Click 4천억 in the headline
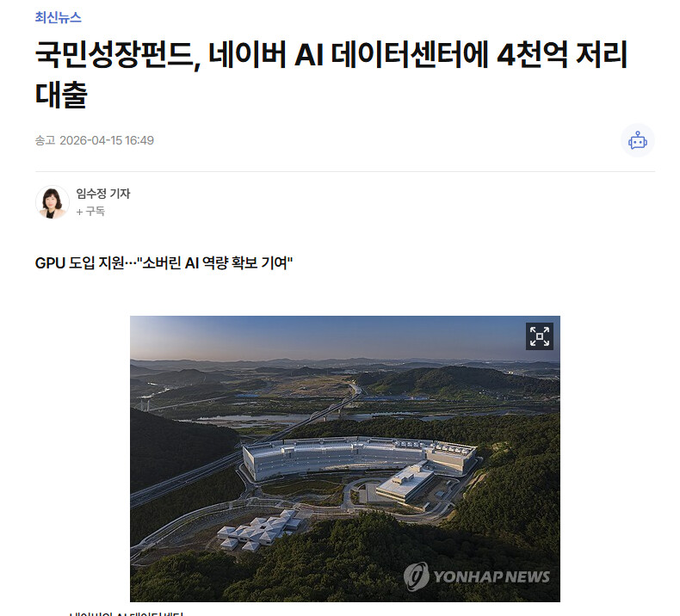This screenshot has height=616, width=680. click(532, 54)
